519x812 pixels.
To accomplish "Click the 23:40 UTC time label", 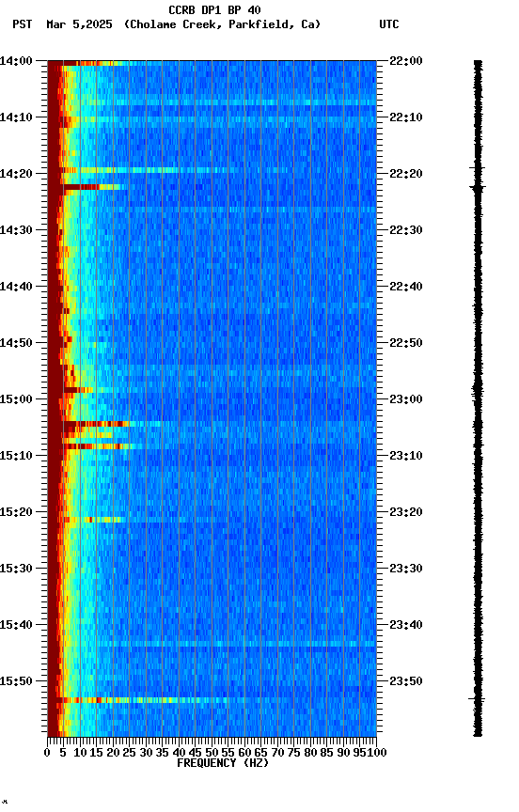I will [x=406, y=626].
